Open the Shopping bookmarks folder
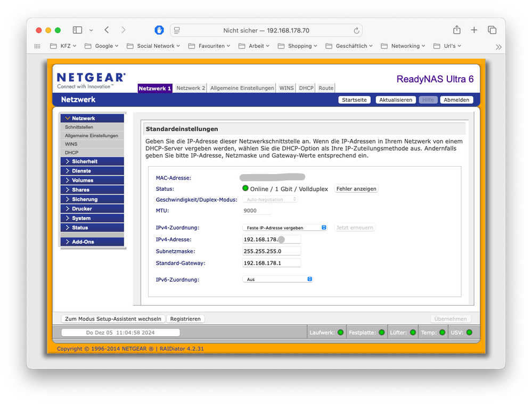This screenshot has height=404, width=532. 298,46
